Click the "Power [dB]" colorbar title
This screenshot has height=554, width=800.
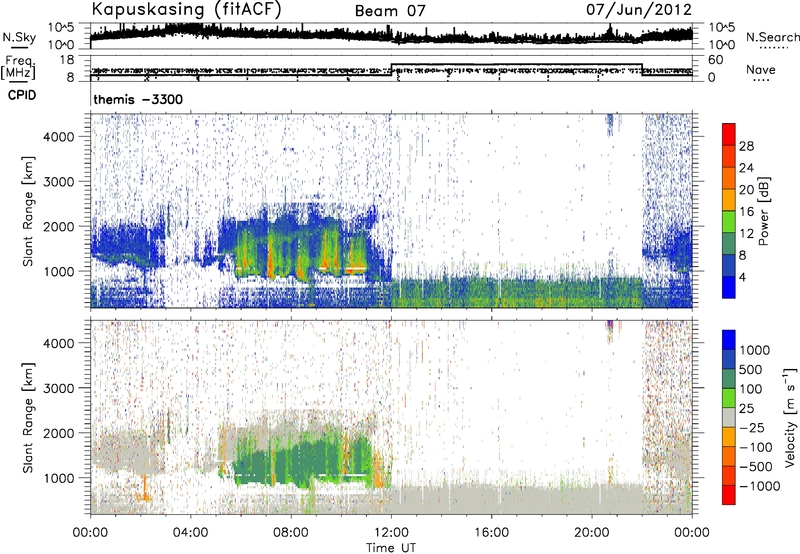[x=763, y=211]
